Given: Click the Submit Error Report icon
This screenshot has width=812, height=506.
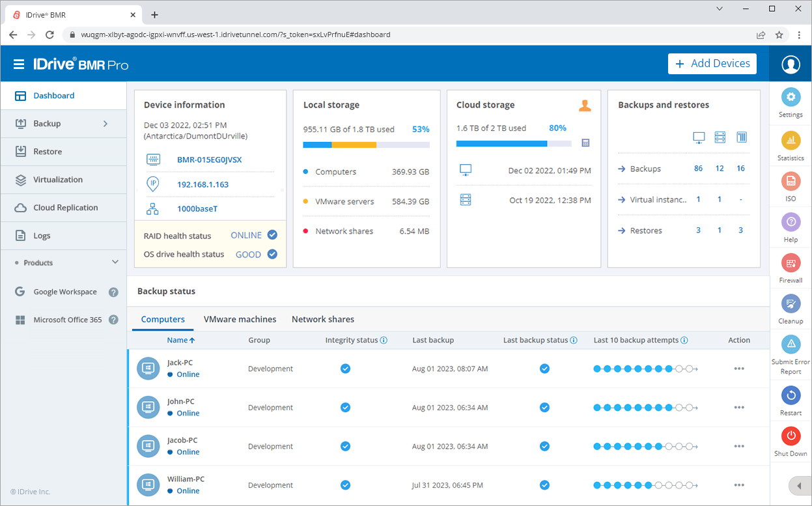Looking at the screenshot, I should [790, 344].
